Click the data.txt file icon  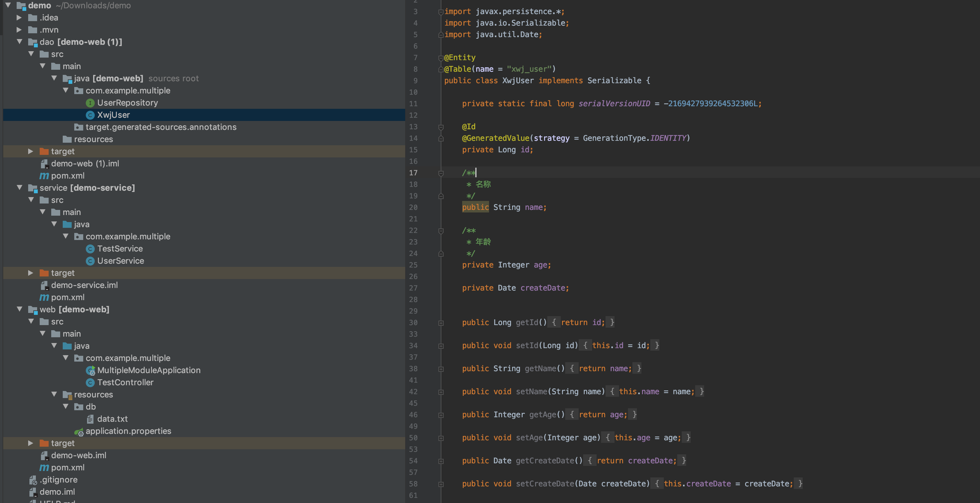point(90,419)
